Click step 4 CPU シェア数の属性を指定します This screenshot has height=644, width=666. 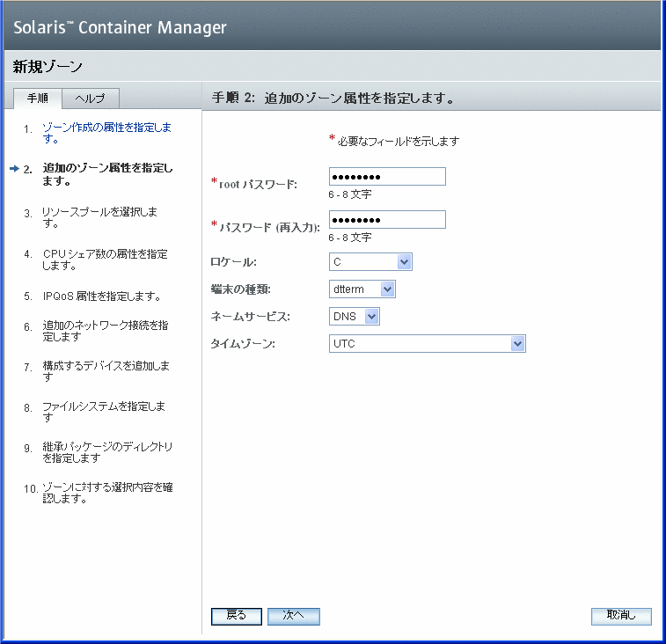point(105,260)
